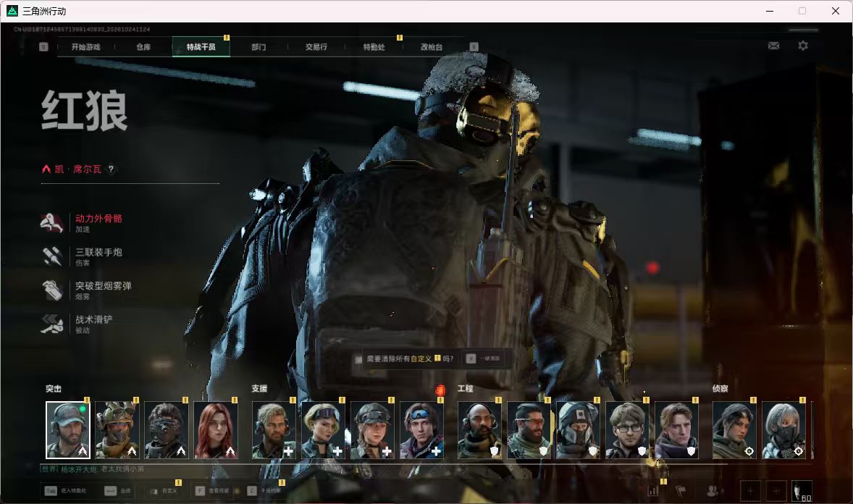
Task: Choose the red-haired assault operator
Action: (x=216, y=430)
